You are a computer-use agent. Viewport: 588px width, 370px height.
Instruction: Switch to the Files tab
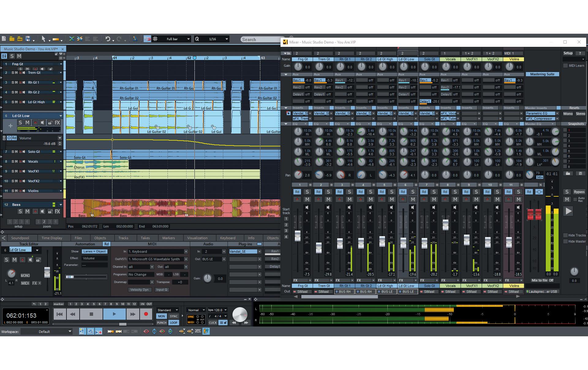[x=78, y=238]
